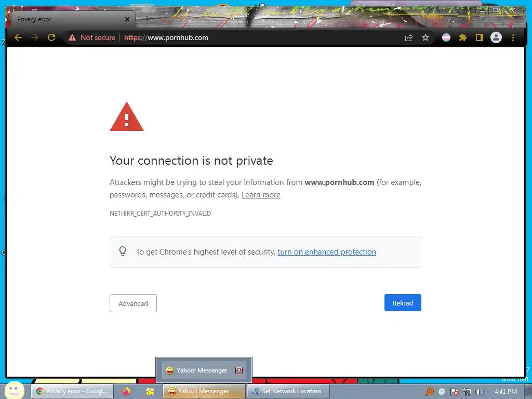The width and height of the screenshot is (532, 399).
Task: Close the Privacy error tab
Action: tap(127, 19)
